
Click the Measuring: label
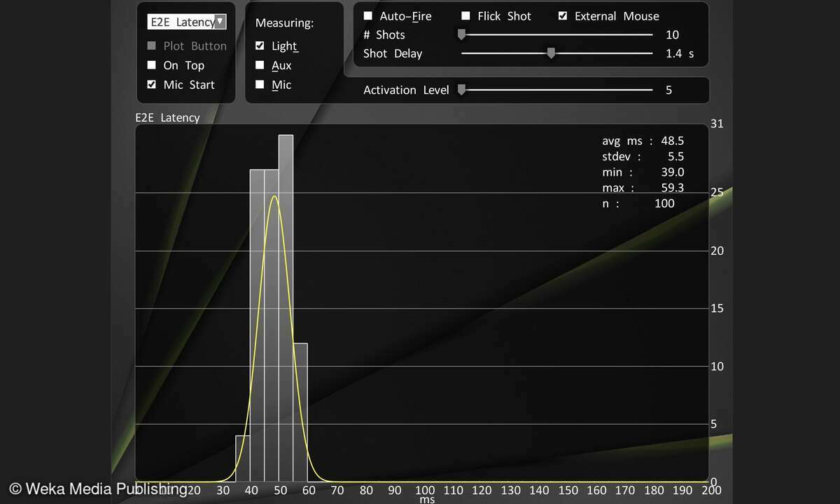pos(284,23)
